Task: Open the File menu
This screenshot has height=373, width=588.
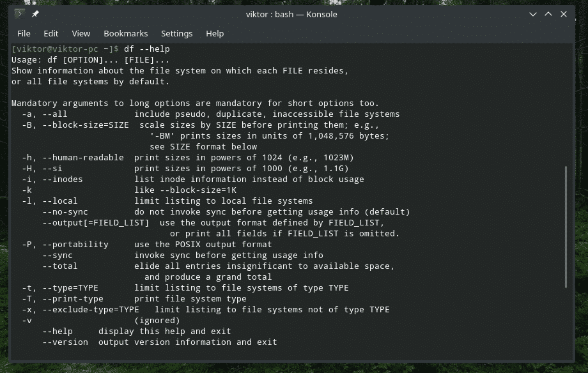Action: [x=24, y=33]
